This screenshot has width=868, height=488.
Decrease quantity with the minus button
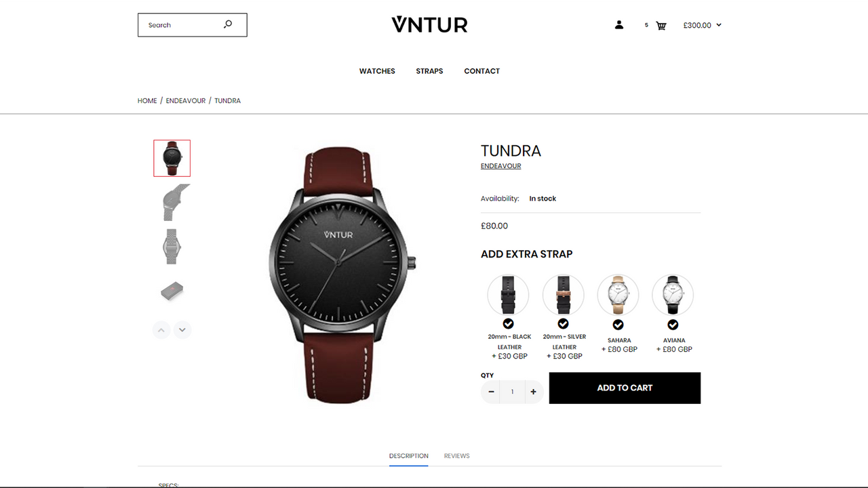[x=491, y=392]
